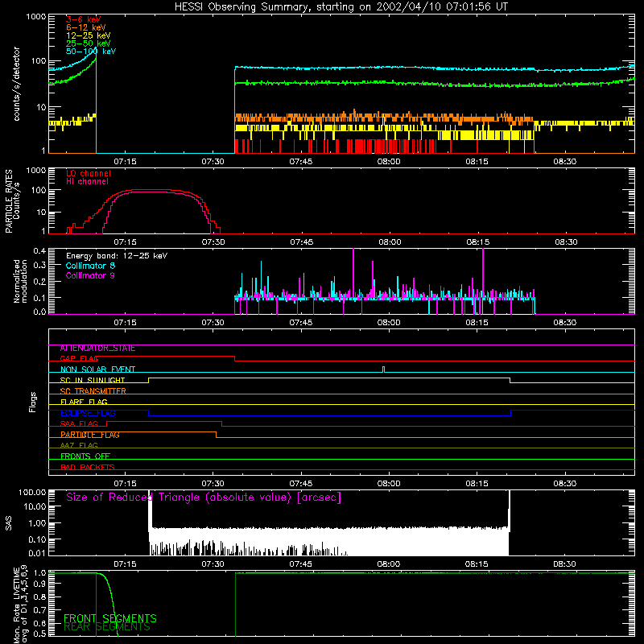Click the vertical Flags axis label
The width and height of the screenshot is (644, 644).
pos(33,402)
